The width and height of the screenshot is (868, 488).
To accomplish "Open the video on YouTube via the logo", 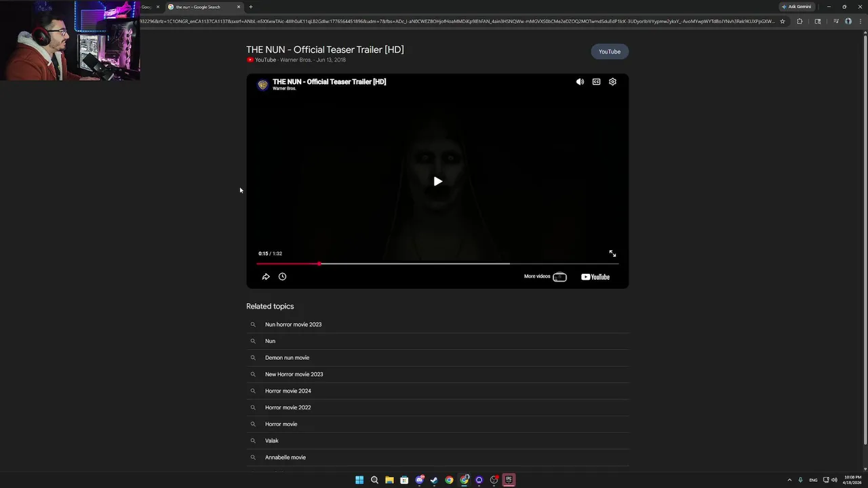I will tap(595, 277).
